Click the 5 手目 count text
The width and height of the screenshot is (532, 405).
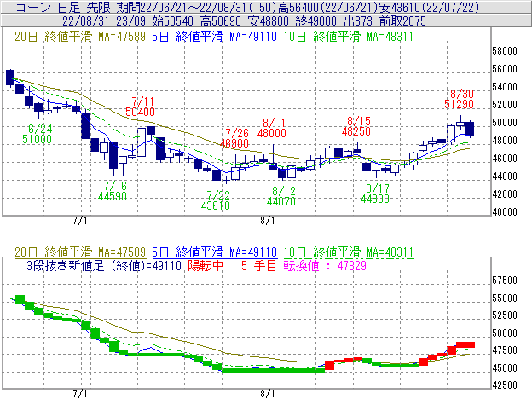pyautogui.click(x=258, y=265)
